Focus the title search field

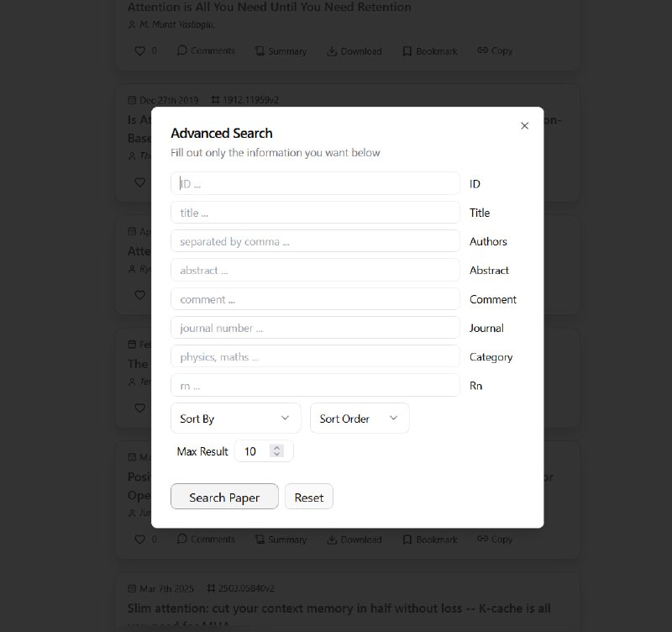point(315,213)
